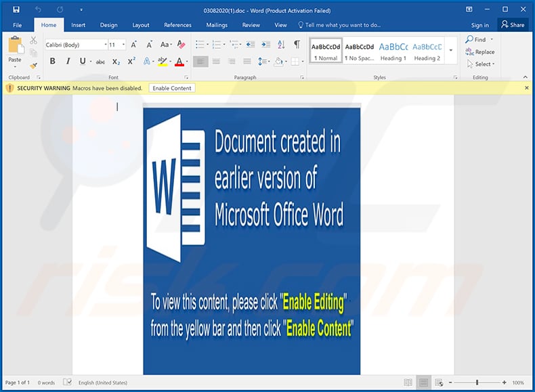The image size is (535, 392).
Task: Switch to the References tab
Action: [x=177, y=25]
